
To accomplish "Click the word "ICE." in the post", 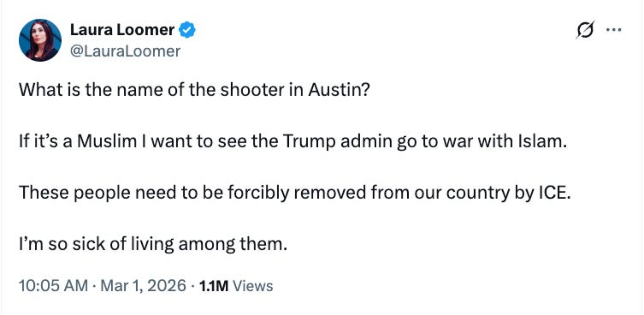I will click(554, 192).
